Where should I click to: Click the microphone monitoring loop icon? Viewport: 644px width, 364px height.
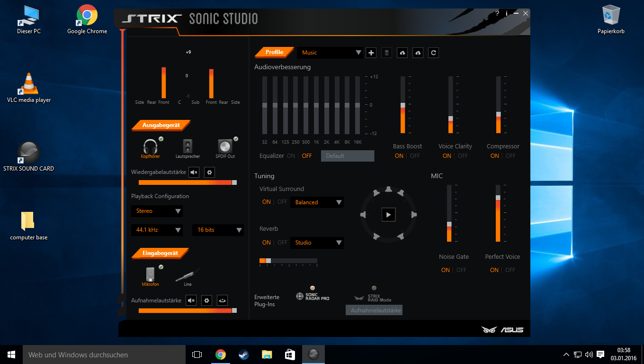click(222, 300)
